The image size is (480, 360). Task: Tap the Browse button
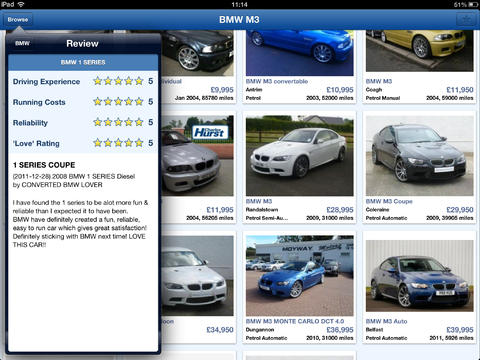pyautogui.click(x=18, y=20)
